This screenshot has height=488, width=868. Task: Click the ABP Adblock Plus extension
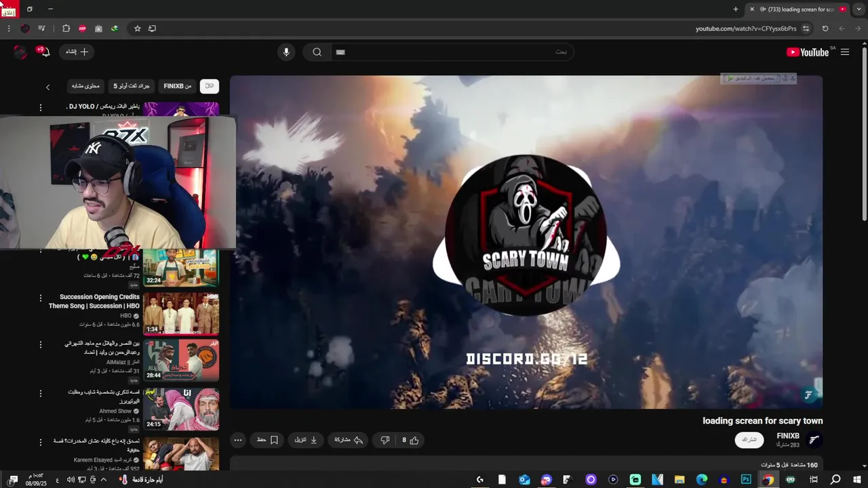point(82,28)
